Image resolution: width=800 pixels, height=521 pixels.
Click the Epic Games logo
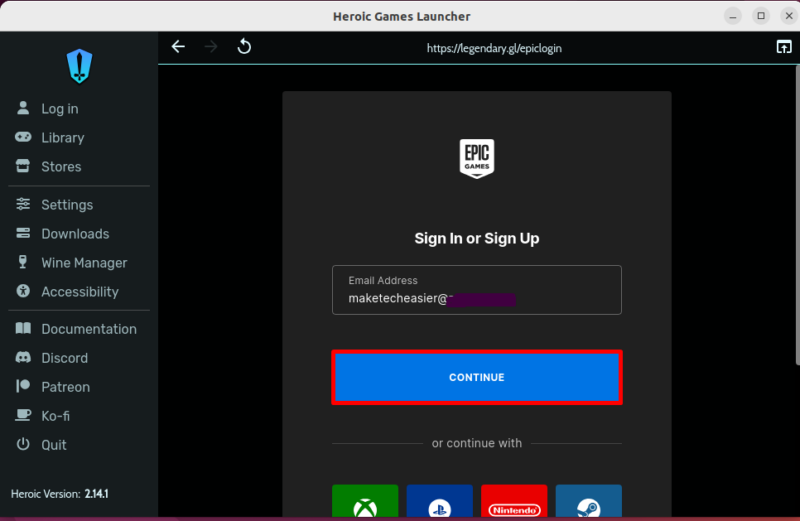477,158
